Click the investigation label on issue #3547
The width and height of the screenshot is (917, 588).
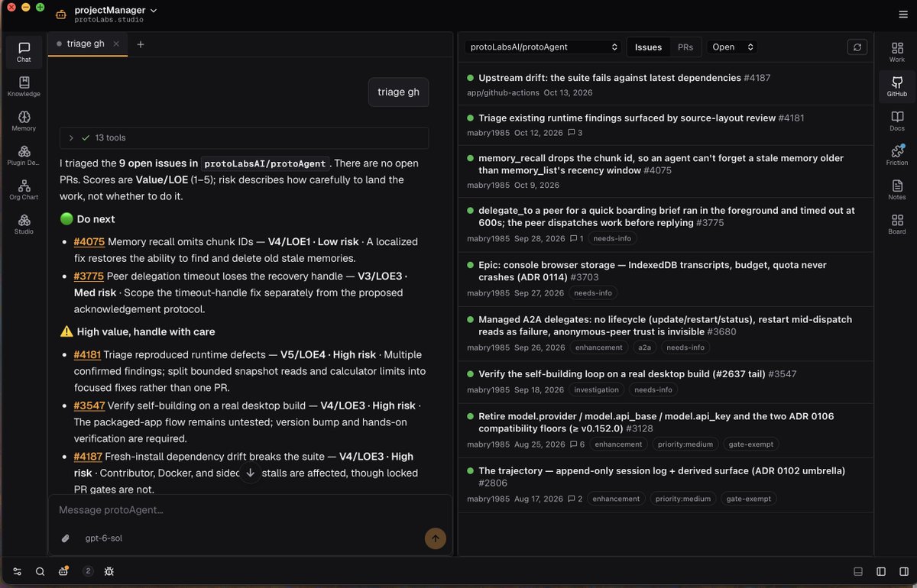coord(596,389)
